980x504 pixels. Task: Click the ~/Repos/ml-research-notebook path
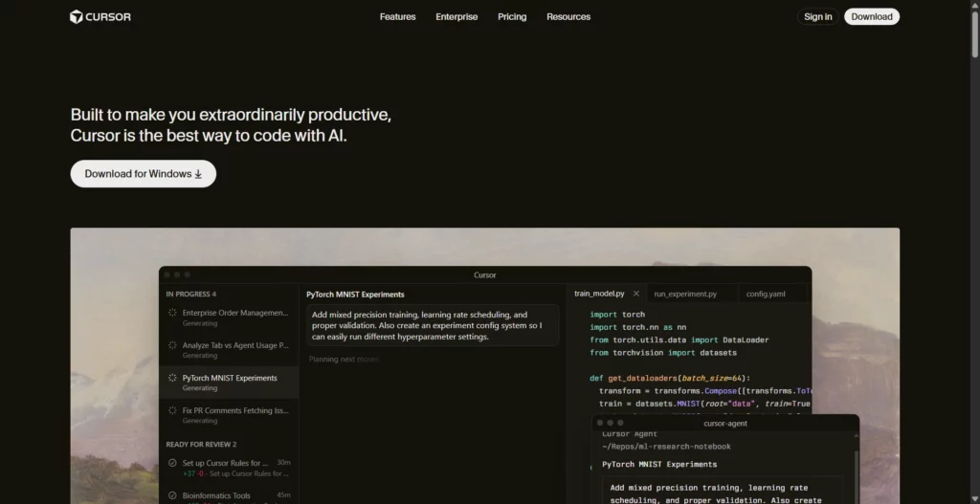pyautogui.click(x=666, y=447)
